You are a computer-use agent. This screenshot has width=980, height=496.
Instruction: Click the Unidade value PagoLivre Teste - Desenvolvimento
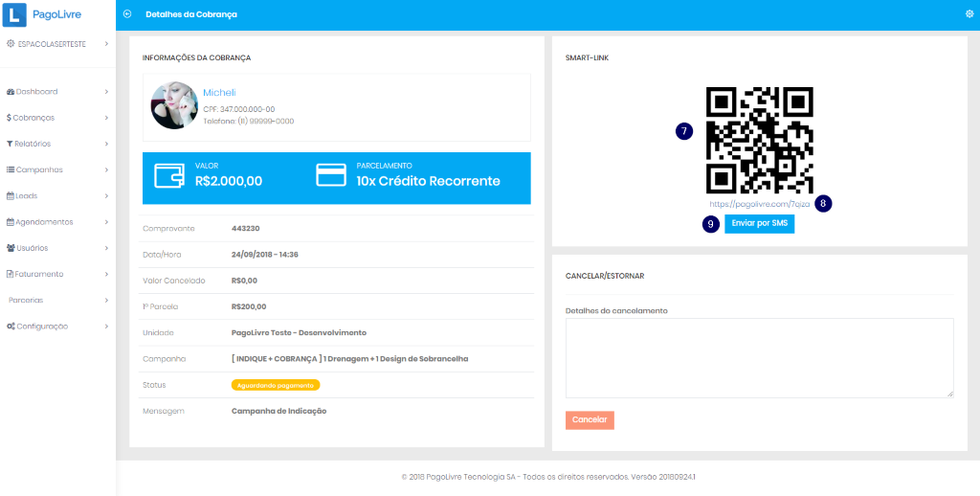[x=299, y=333]
